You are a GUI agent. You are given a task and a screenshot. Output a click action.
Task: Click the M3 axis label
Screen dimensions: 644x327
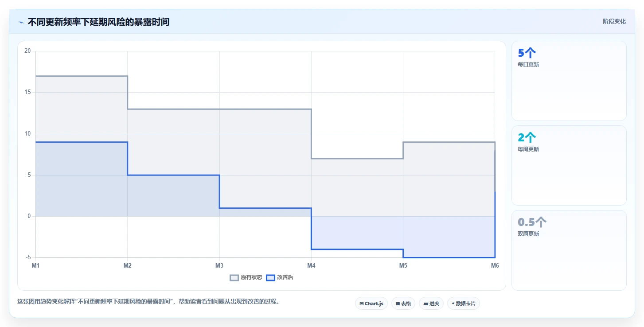click(x=219, y=265)
